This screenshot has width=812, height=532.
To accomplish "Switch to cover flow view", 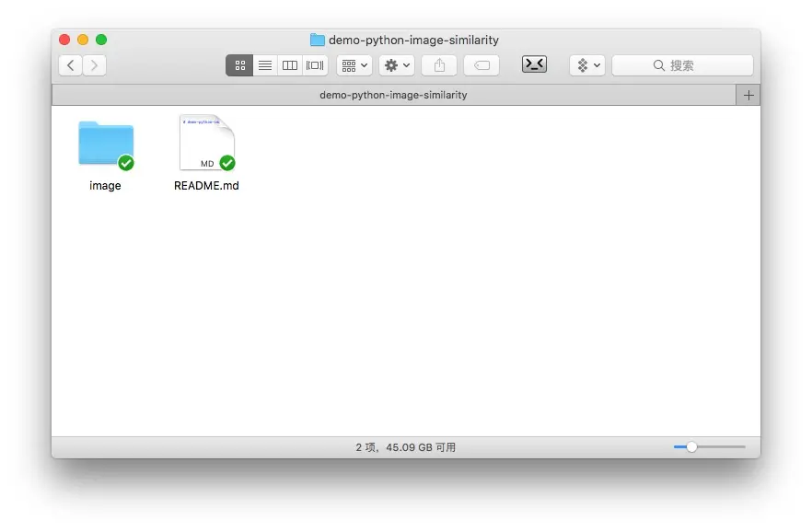I will (315, 65).
